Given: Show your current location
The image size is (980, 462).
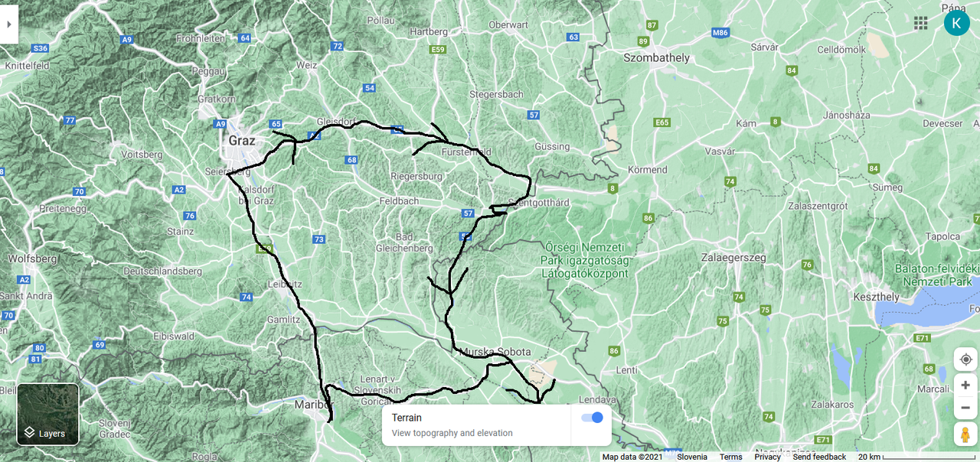Looking at the screenshot, I should (x=965, y=360).
